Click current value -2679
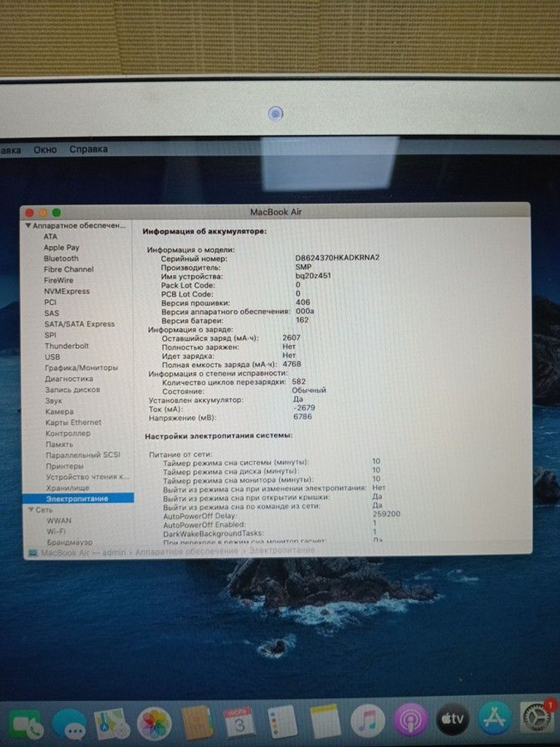Screen dimensions: 560x747 [x=304, y=408]
